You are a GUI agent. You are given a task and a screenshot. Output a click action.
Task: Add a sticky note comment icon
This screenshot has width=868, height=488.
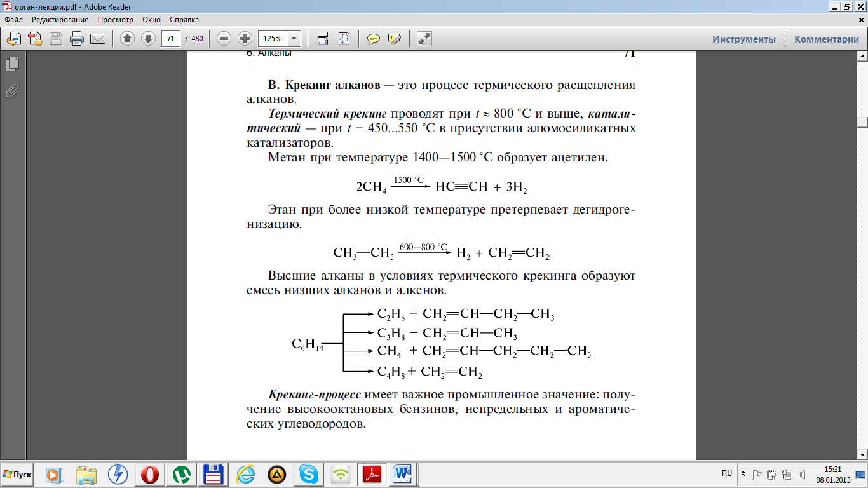(374, 39)
